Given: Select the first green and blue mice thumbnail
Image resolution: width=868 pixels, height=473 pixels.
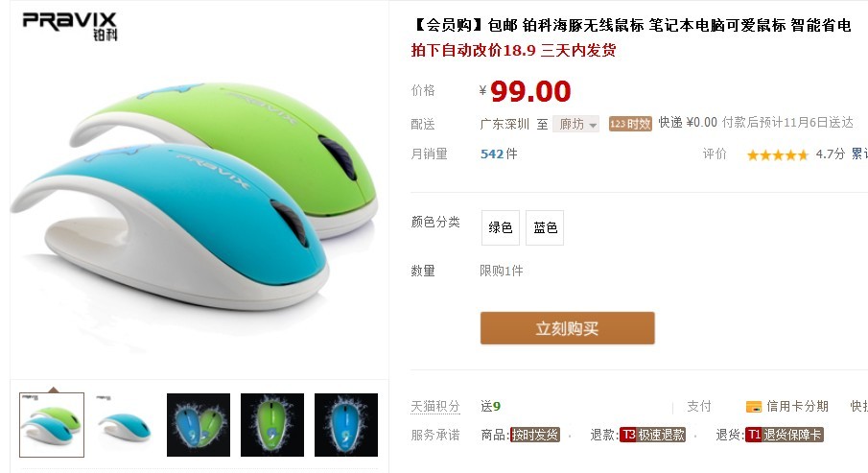Looking at the screenshot, I should point(52,425).
